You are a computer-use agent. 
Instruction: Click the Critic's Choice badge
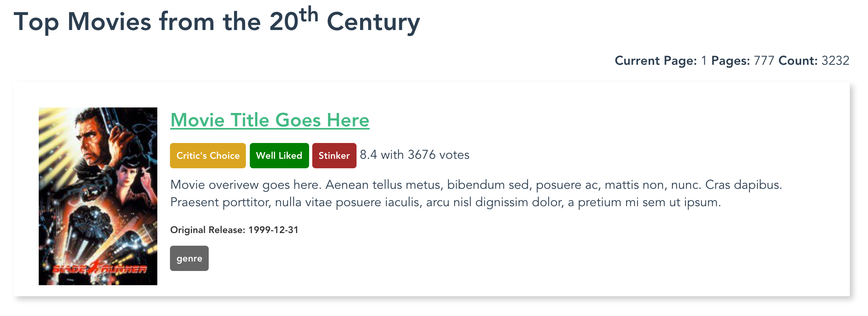(x=208, y=156)
